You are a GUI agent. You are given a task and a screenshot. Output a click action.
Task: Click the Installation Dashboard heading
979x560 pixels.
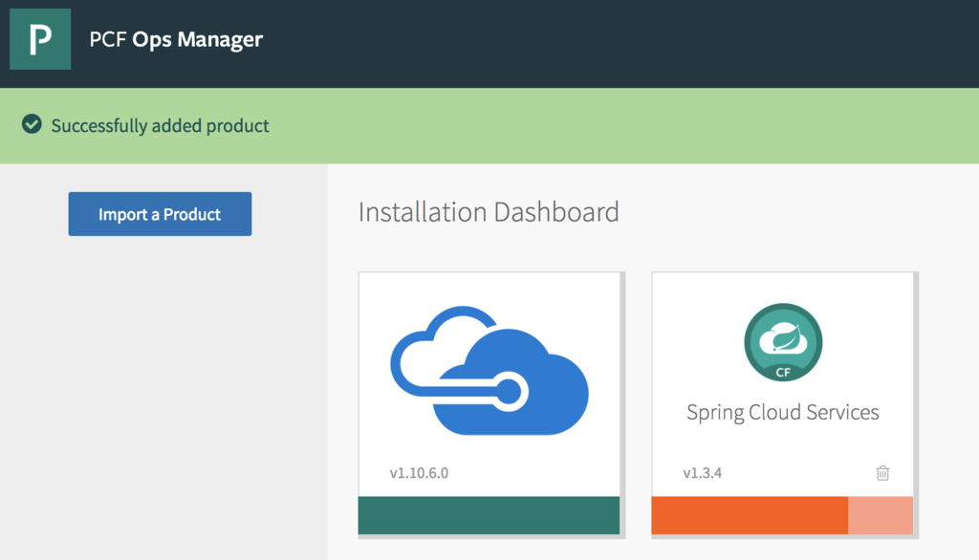(489, 211)
